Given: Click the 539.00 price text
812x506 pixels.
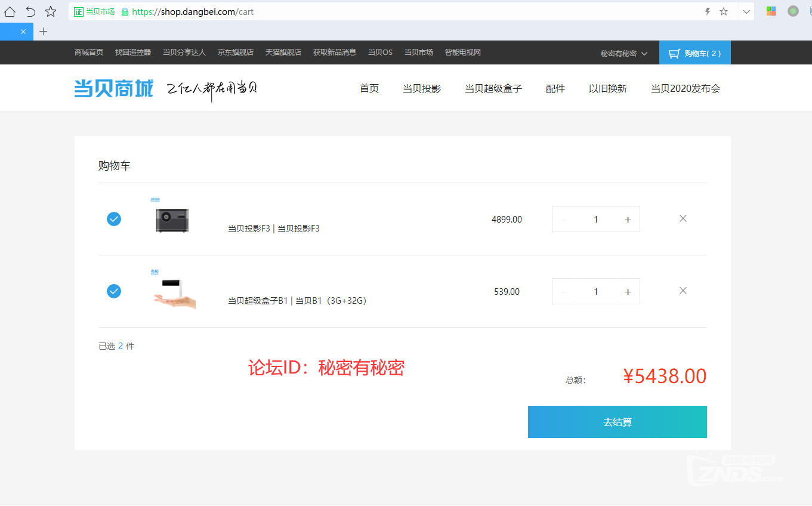Looking at the screenshot, I should [x=507, y=292].
